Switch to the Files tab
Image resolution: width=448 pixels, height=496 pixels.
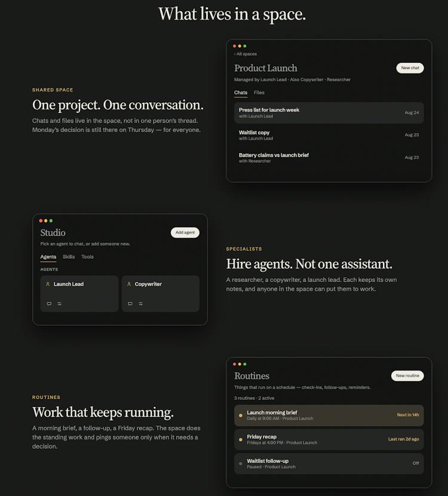pyautogui.click(x=259, y=93)
